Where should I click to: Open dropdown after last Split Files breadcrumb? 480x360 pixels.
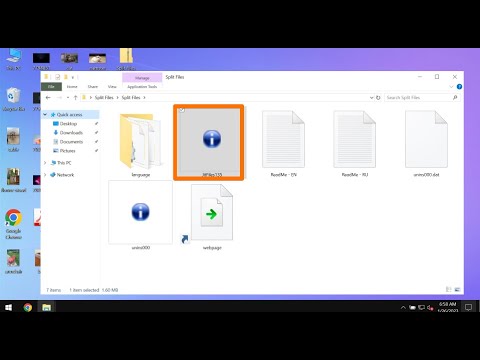(x=145, y=98)
